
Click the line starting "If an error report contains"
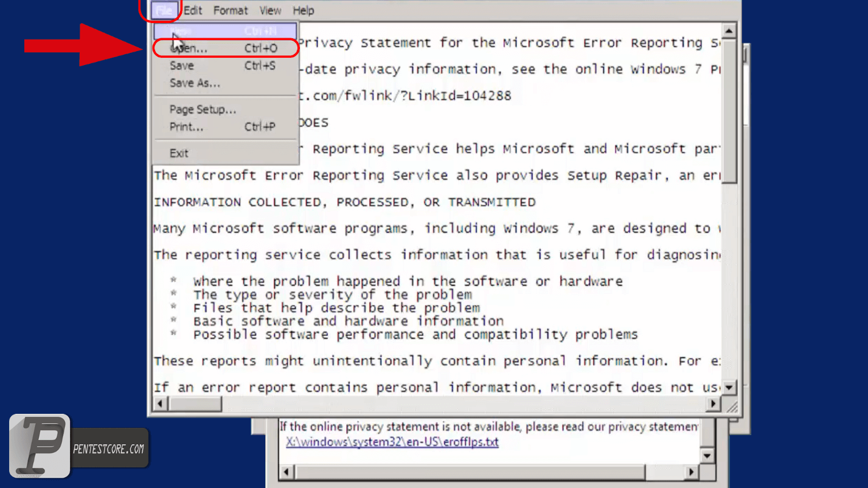point(437,387)
